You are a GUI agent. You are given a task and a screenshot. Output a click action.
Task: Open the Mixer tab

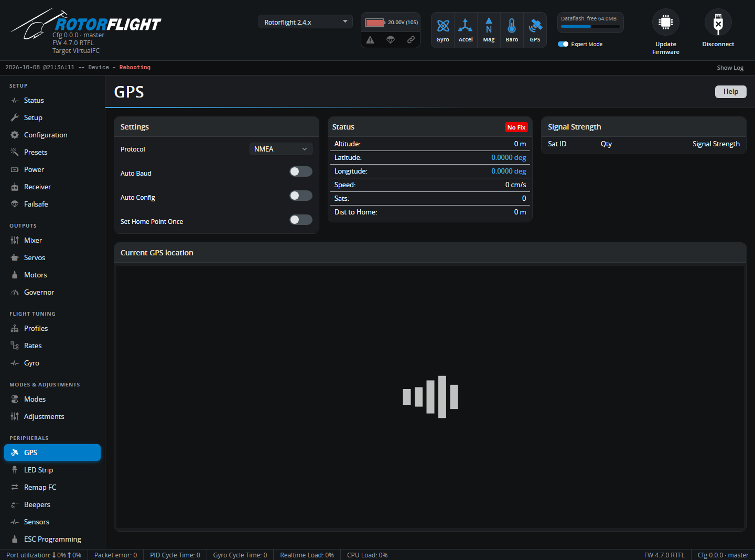(52, 240)
